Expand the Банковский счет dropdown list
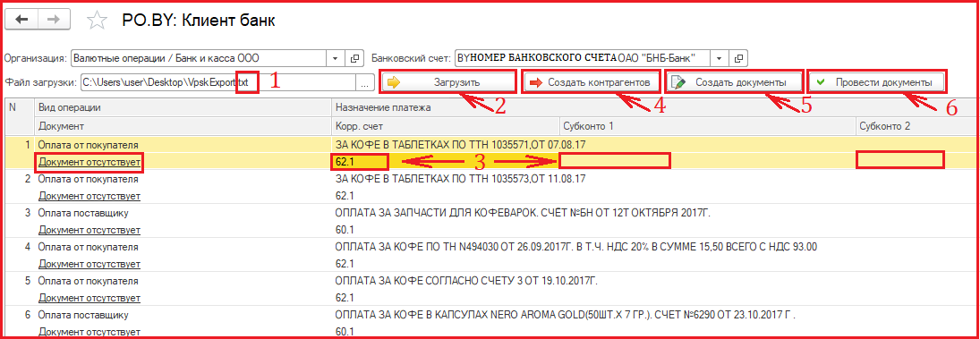The height and width of the screenshot is (339, 980). (720, 58)
